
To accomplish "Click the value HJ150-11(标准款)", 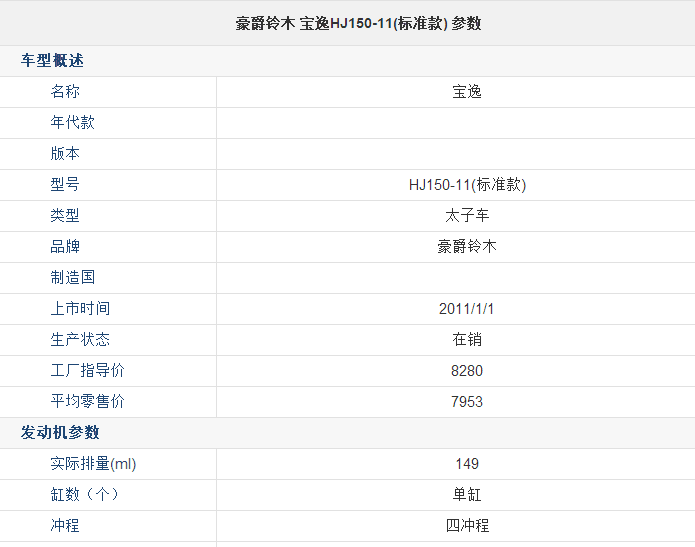I will coord(467,184).
